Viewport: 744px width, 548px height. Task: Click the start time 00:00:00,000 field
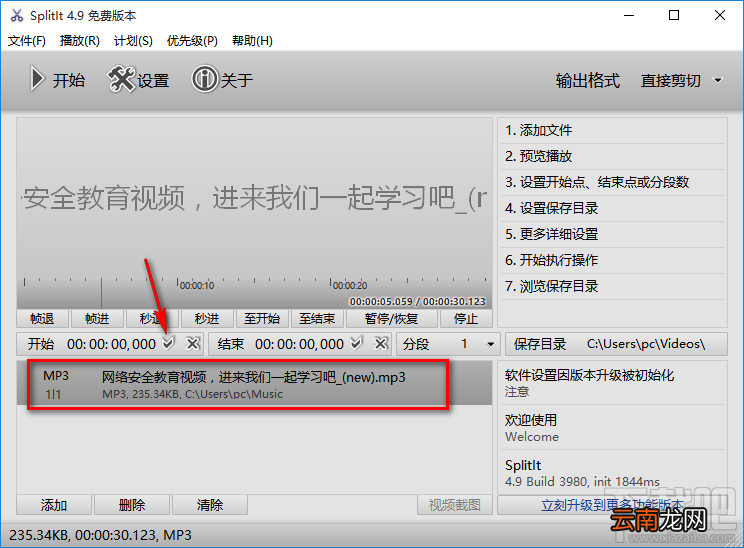111,344
